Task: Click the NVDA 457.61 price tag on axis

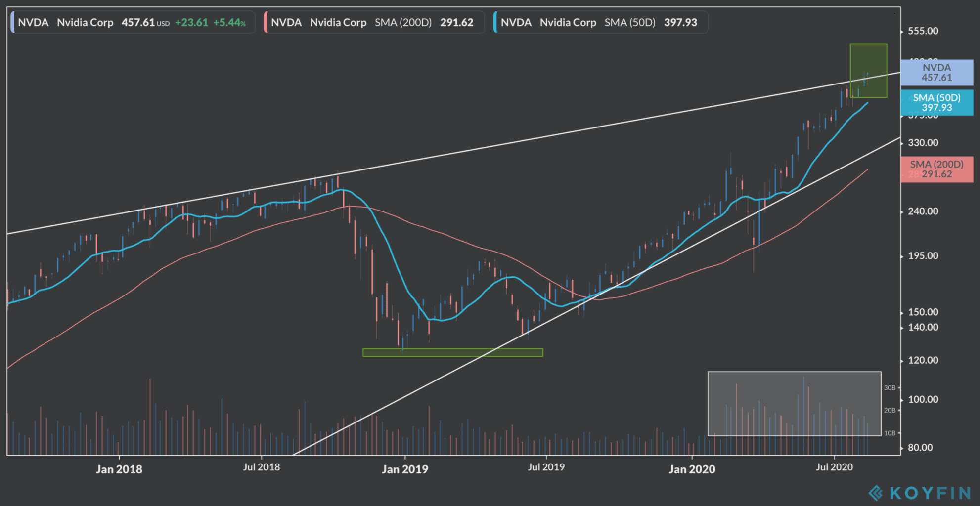Action: pyautogui.click(x=936, y=73)
